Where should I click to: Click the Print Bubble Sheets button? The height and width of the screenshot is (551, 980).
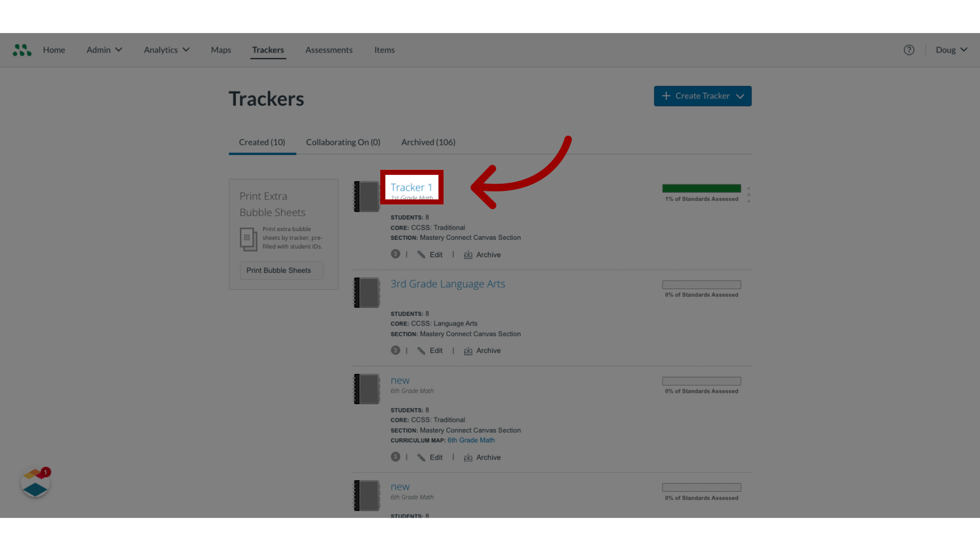[278, 270]
